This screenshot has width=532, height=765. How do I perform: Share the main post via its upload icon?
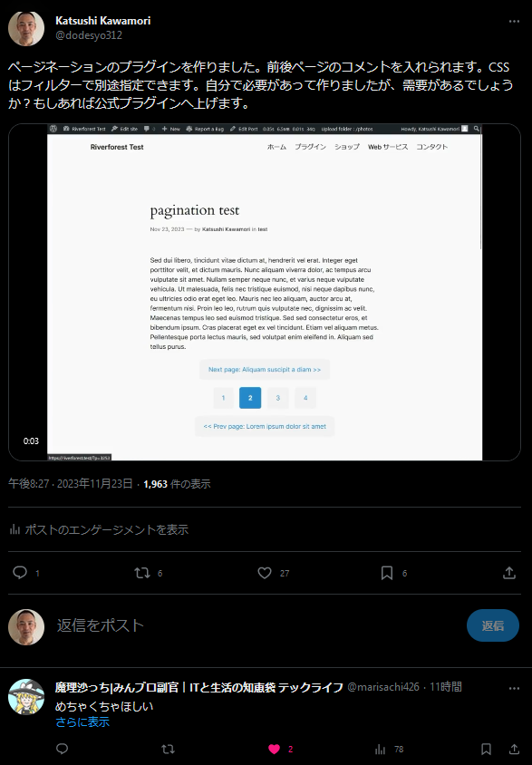(x=509, y=573)
